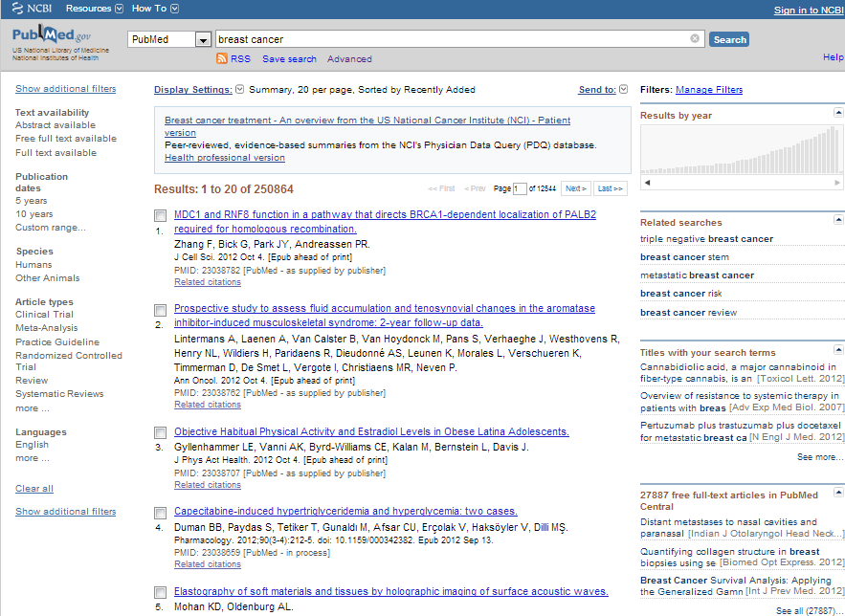Tick the checkbox for the MDC1 and RNF8 article
Viewport: 845px width, 616px height.
click(x=160, y=216)
